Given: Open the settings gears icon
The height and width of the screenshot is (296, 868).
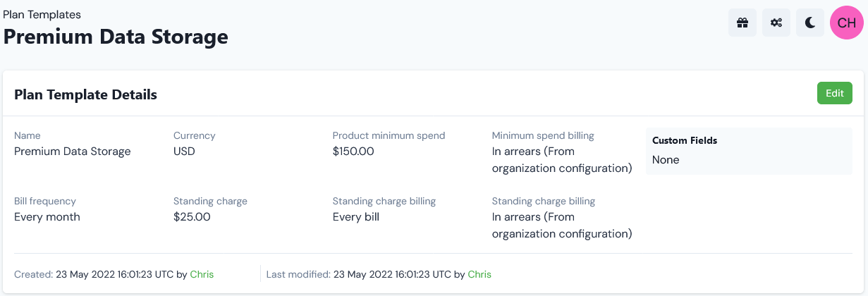Looking at the screenshot, I should pos(776,23).
